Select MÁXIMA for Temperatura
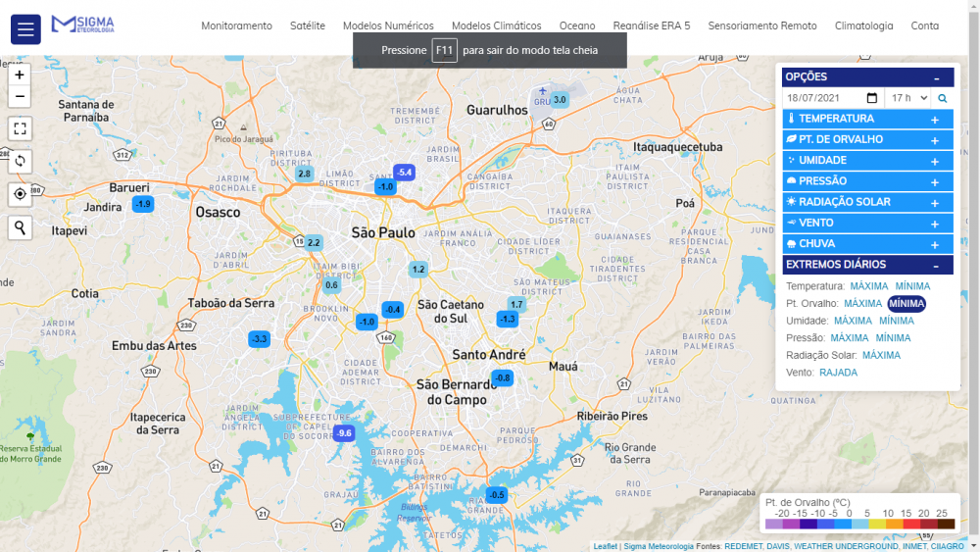 pyautogui.click(x=868, y=286)
